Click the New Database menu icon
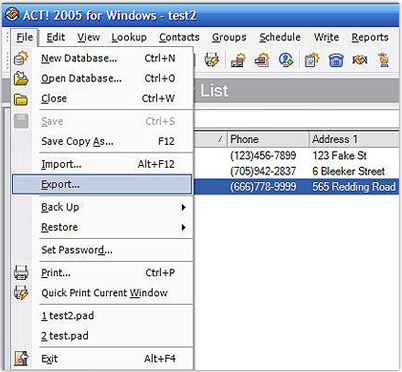This screenshot has width=402, height=372. pyautogui.click(x=21, y=58)
